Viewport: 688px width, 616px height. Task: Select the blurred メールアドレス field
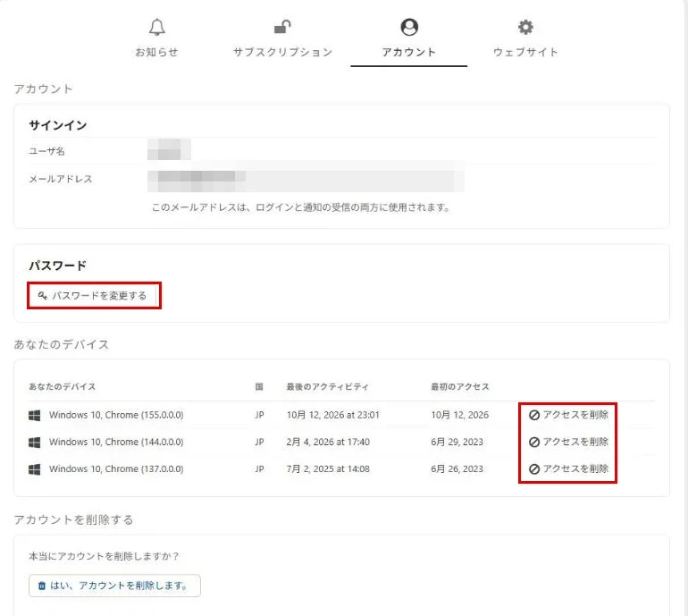(x=306, y=178)
